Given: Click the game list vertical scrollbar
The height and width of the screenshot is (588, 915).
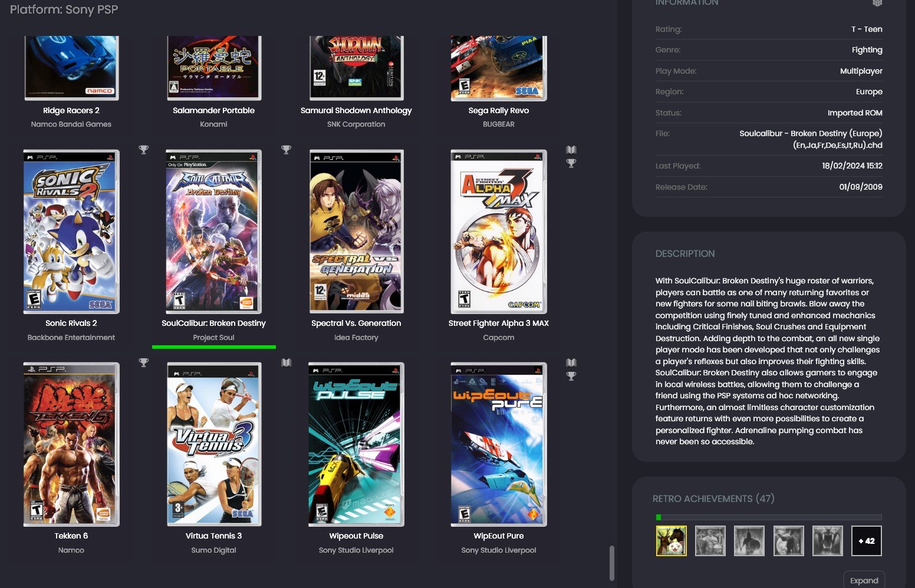Looking at the screenshot, I should click(611, 563).
